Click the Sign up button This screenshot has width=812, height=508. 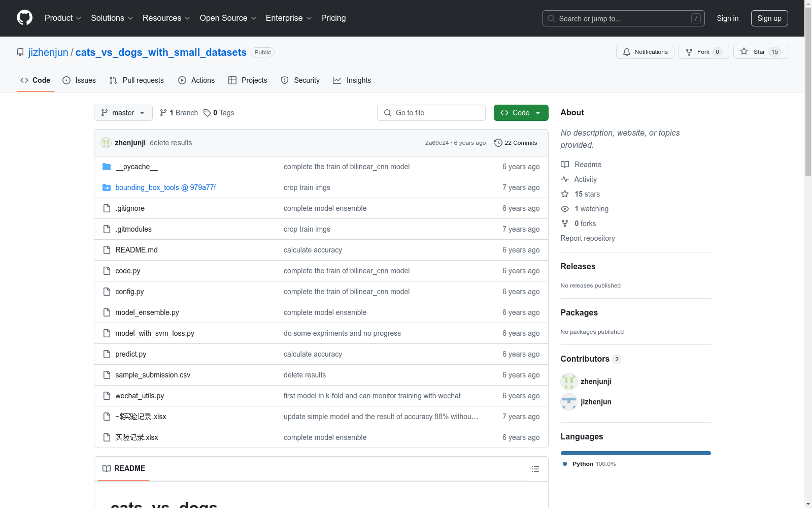point(769,18)
